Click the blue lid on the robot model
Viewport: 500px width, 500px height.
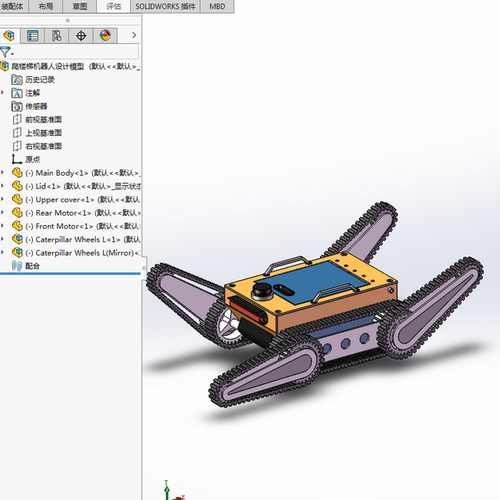[x=320, y=283]
